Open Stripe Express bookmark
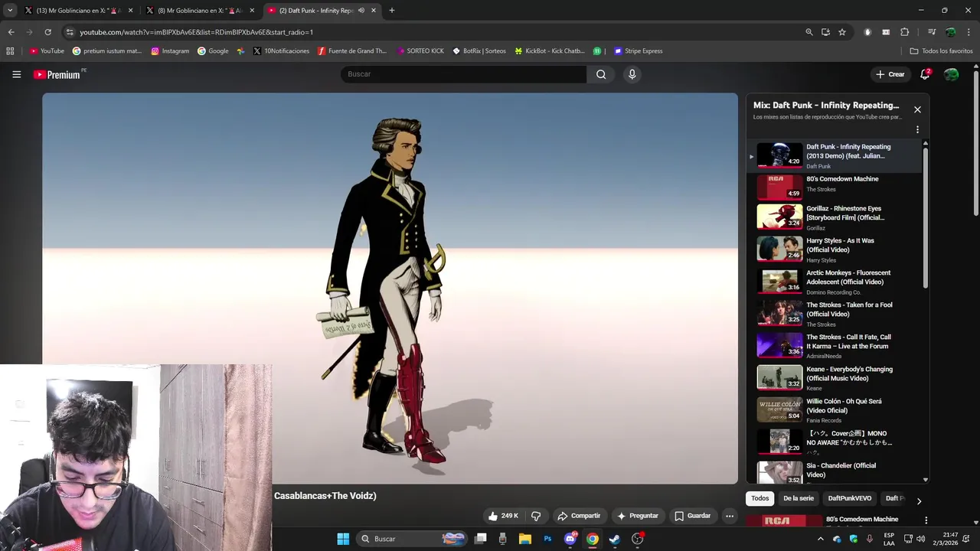 tap(638, 51)
